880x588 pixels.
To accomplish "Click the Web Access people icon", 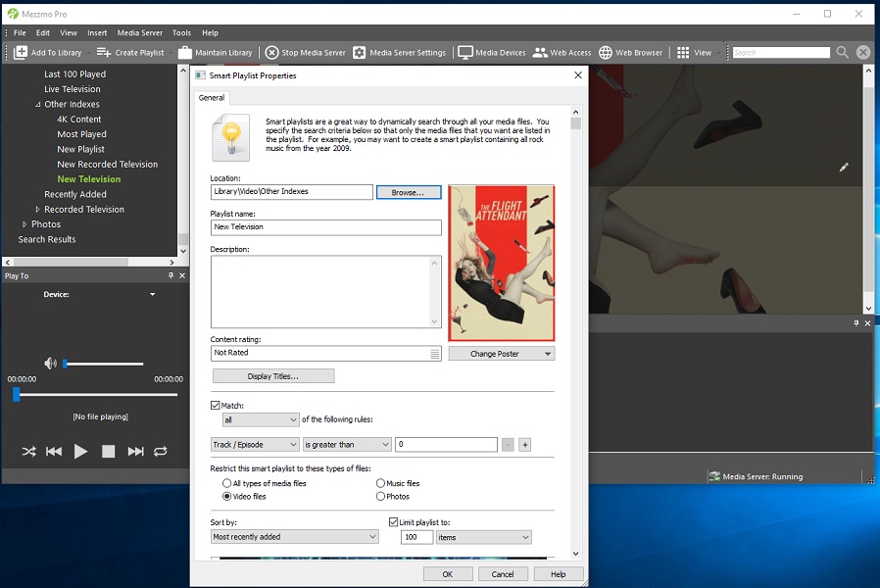I will pos(540,52).
